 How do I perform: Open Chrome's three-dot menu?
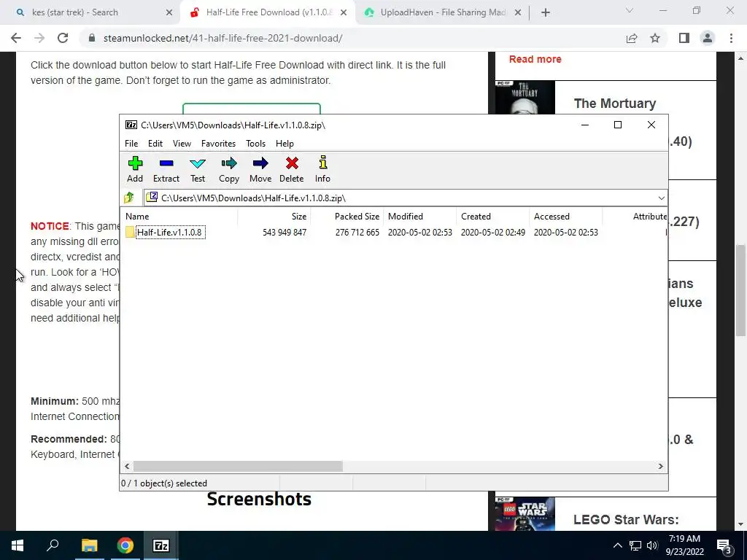click(731, 38)
